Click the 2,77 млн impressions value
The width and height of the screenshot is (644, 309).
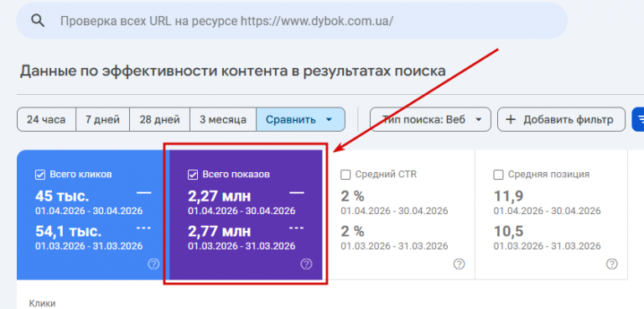pos(220,232)
